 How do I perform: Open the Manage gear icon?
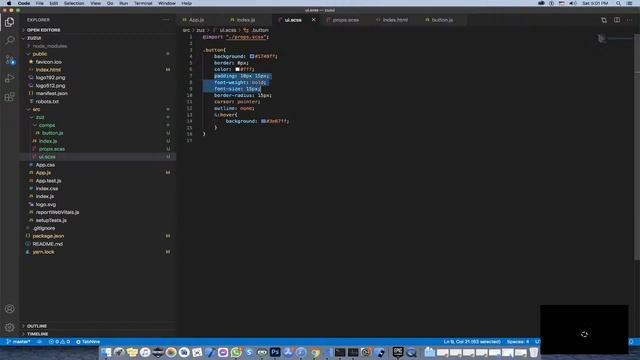click(9, 327)
